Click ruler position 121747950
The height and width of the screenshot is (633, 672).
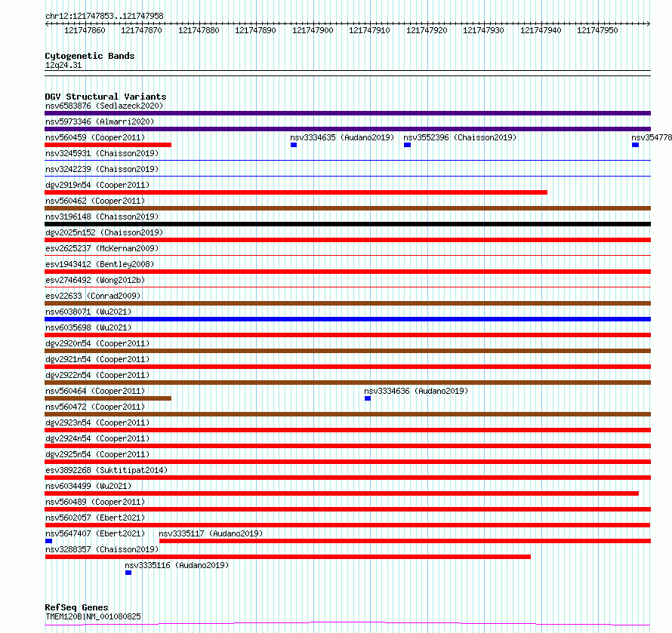(597, 30)
